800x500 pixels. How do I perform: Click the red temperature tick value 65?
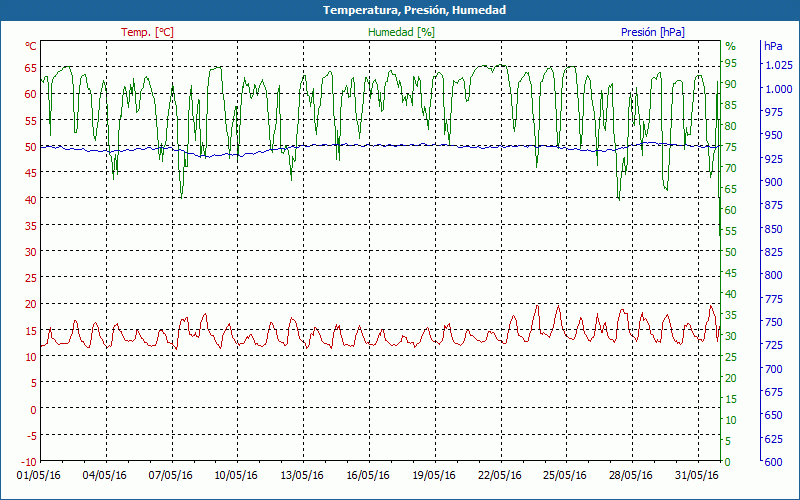click(31, 67)
